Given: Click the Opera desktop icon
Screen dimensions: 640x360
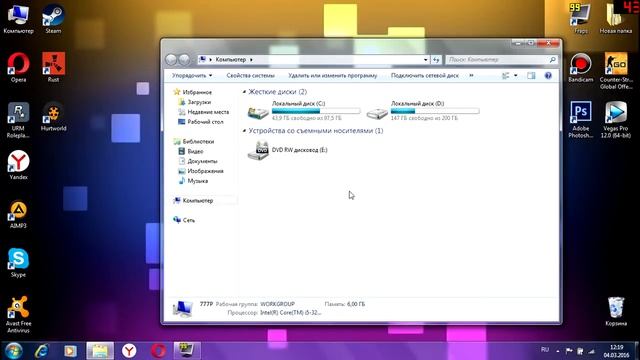Looking at the screenshot, I should [18, 68].
